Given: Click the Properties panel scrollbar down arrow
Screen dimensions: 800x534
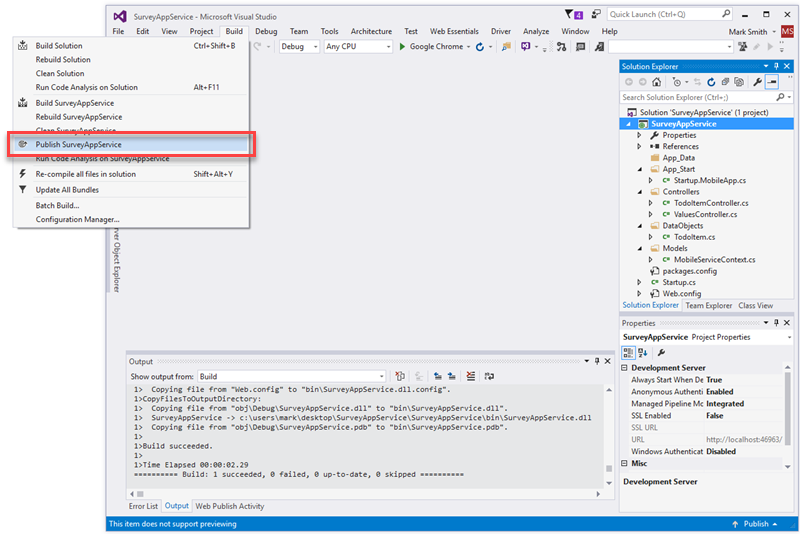Looking at the screenshot, I should click(x=788, y=466).
